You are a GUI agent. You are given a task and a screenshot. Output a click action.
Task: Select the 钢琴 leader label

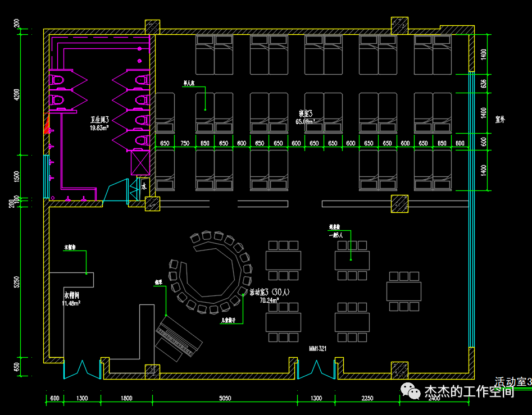pos(158,282)
